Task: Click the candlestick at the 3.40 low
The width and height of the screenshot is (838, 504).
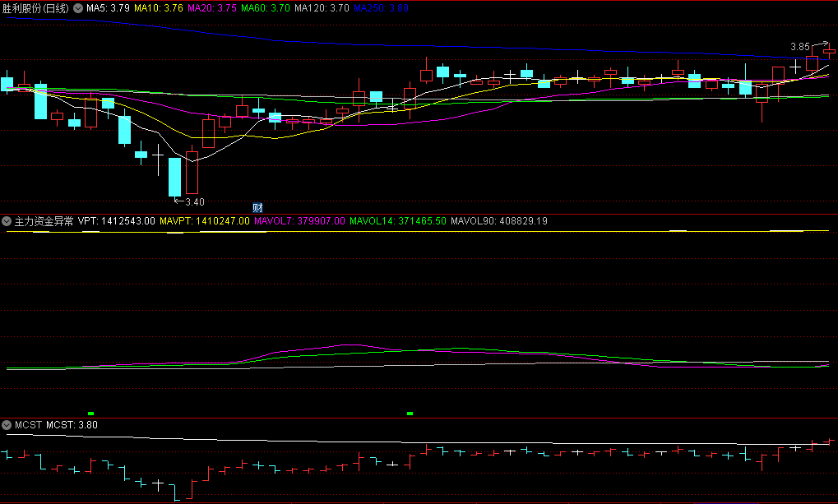Action: tap(175, 177)
